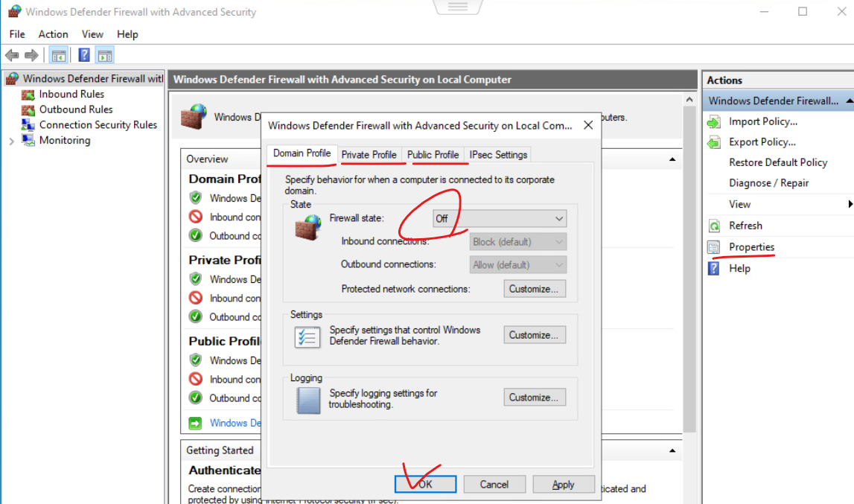854x504 pixels.
Task: Expand the Monitoring tree node arrow
Action: tap(11, 141)
